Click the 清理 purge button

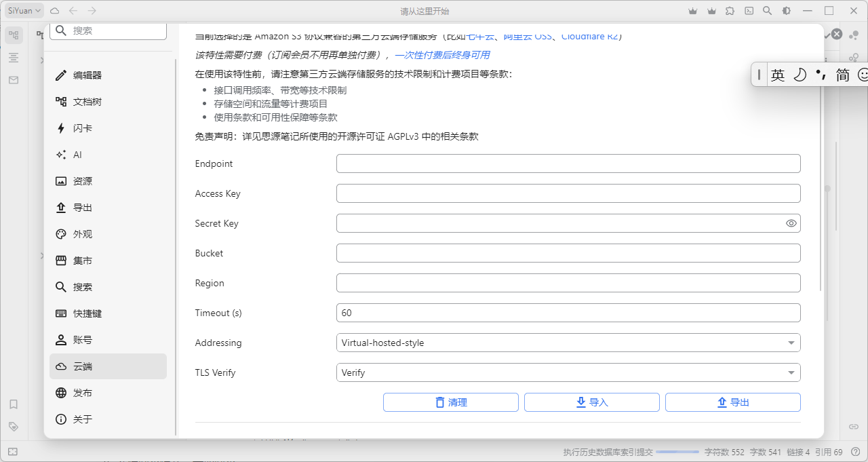pyautogui.click(x=451, y=402)
